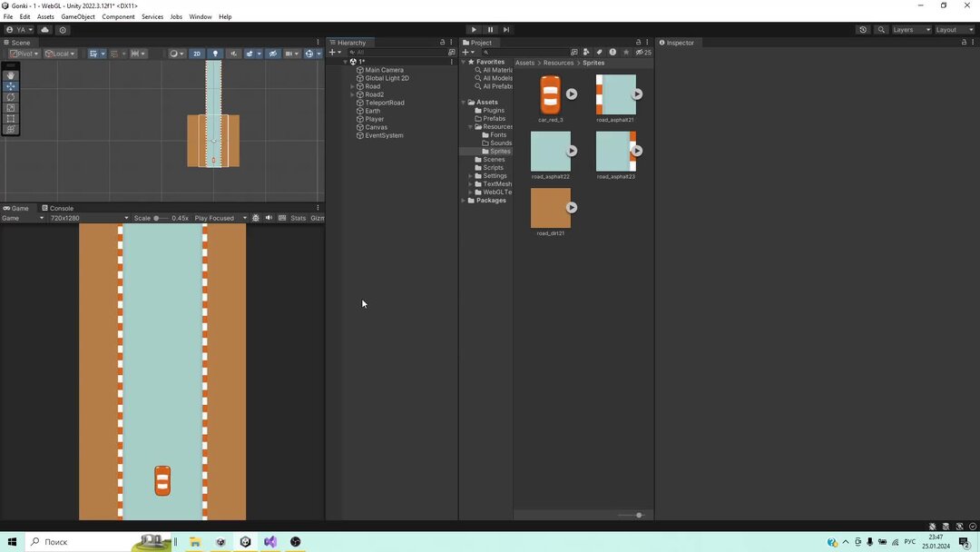Select the Scale tool in Scene
This screenshot has height=552, width=980.
[x=11, y=107]
